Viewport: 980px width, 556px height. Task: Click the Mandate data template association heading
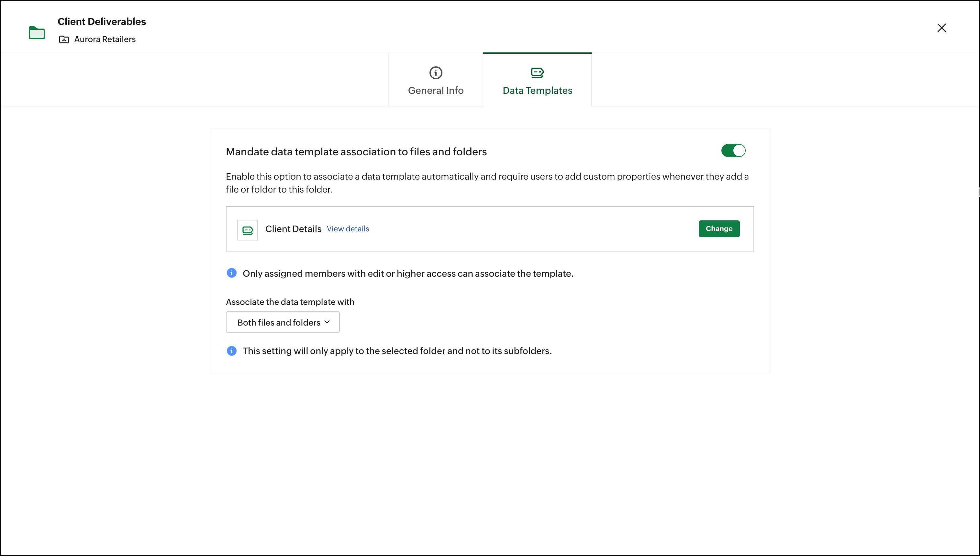(x=356, y=151)
